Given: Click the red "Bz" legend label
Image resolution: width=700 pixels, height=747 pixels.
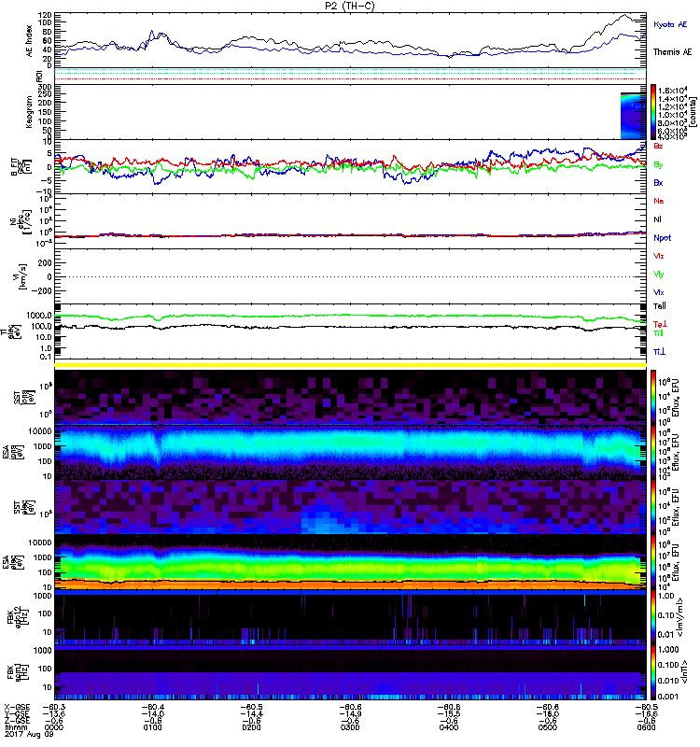Looking at the screenshot, I should (x=658, y=147).
